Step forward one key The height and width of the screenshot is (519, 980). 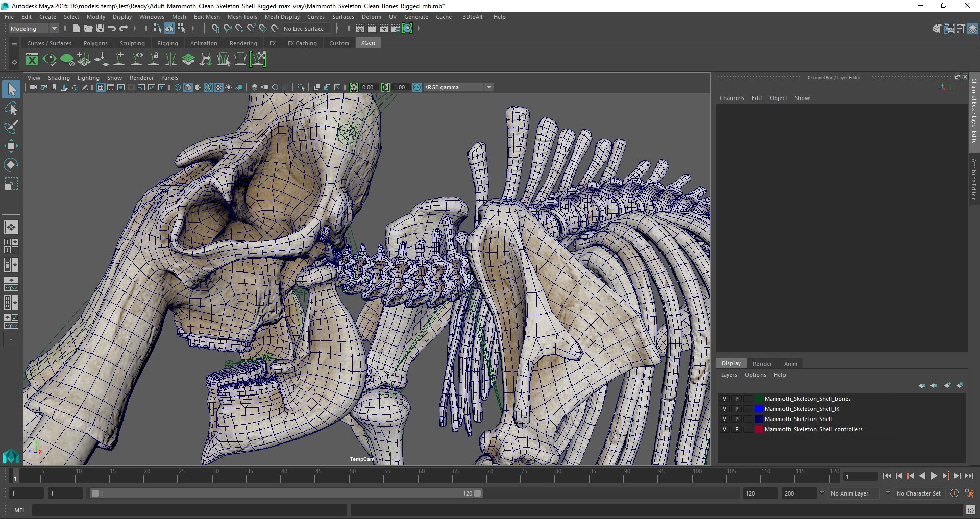[946, 476]
